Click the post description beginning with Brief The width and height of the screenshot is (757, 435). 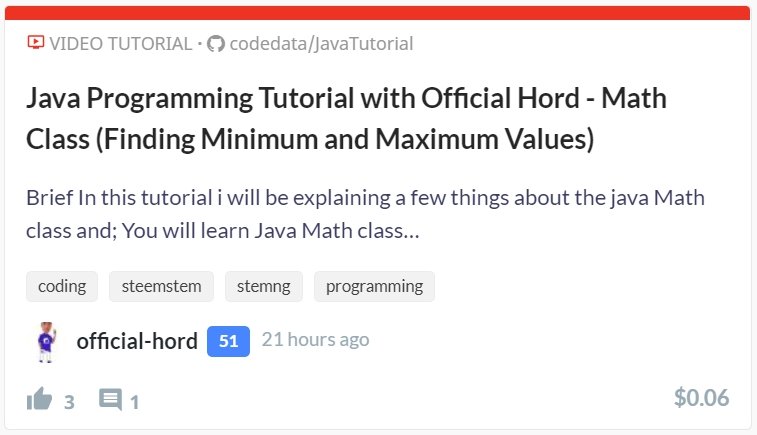click(357, 214)
